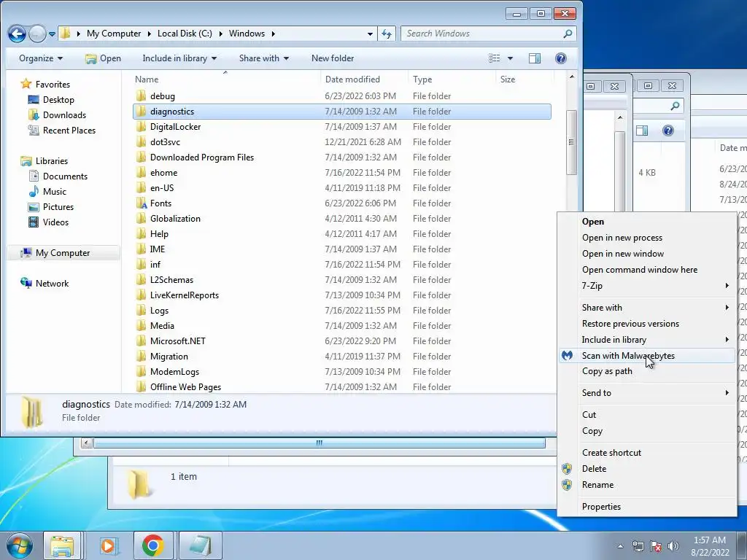Viewport: 747px width, 560px height.
Task: Click My Computer in the address path
Action: [114, 34]
